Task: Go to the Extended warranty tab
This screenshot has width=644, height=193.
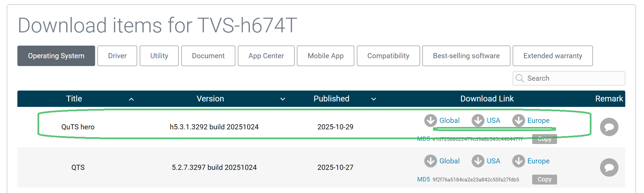Action: pos(552,56)
